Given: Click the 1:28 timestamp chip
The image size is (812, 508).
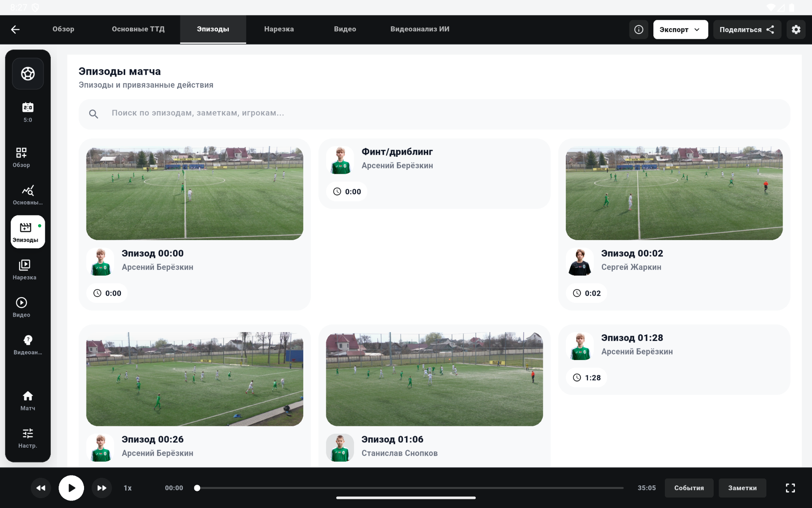Looking at the screenshot, I should click(586, 378).
